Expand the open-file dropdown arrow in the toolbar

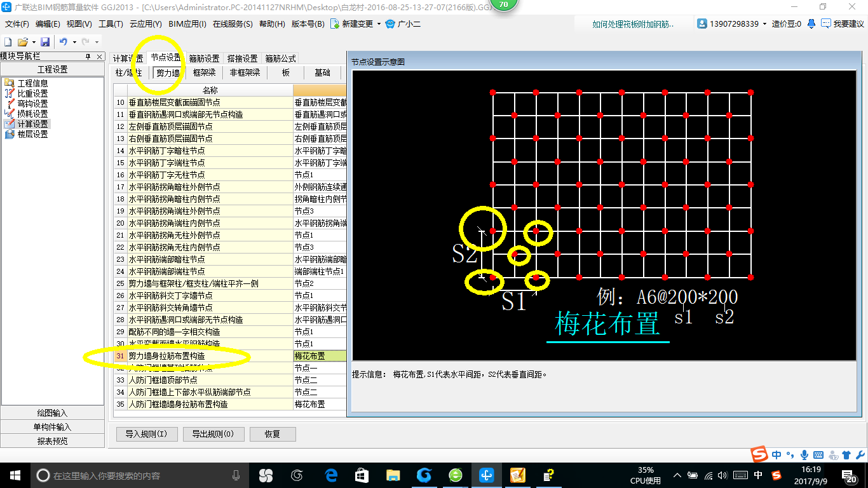point(34,43)
